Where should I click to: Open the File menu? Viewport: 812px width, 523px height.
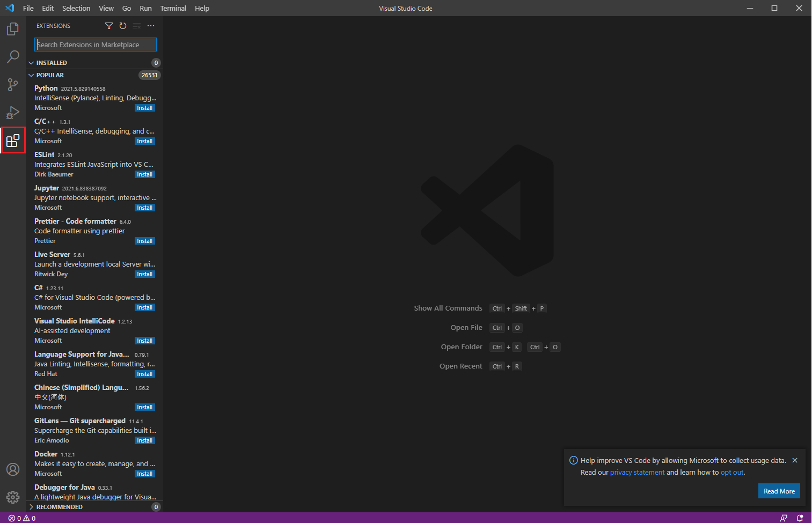click(x=28, y=8)
